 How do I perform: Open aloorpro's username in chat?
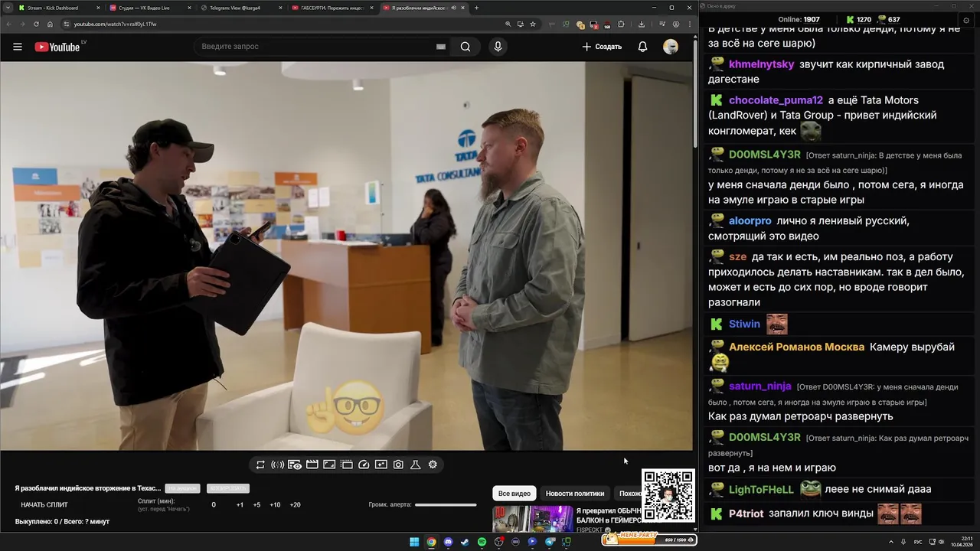pyautogui.click(x=750, y=221)
